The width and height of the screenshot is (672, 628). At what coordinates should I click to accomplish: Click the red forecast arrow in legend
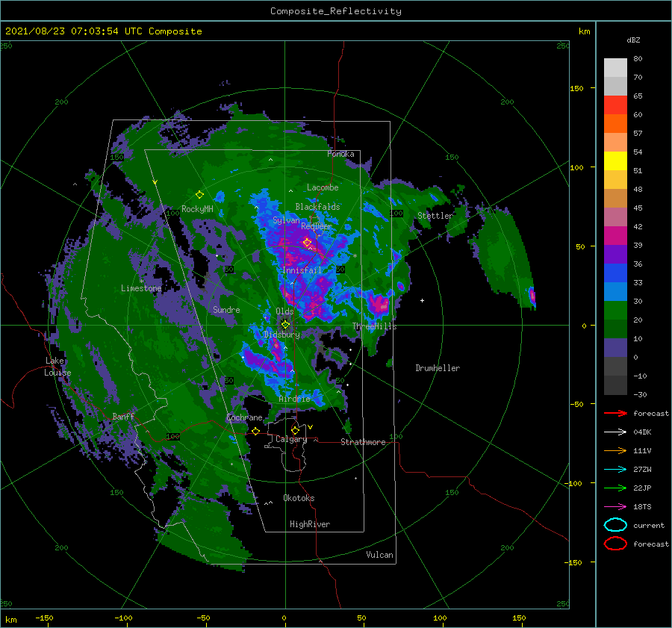pyautogui.click(x=615, y=413)
